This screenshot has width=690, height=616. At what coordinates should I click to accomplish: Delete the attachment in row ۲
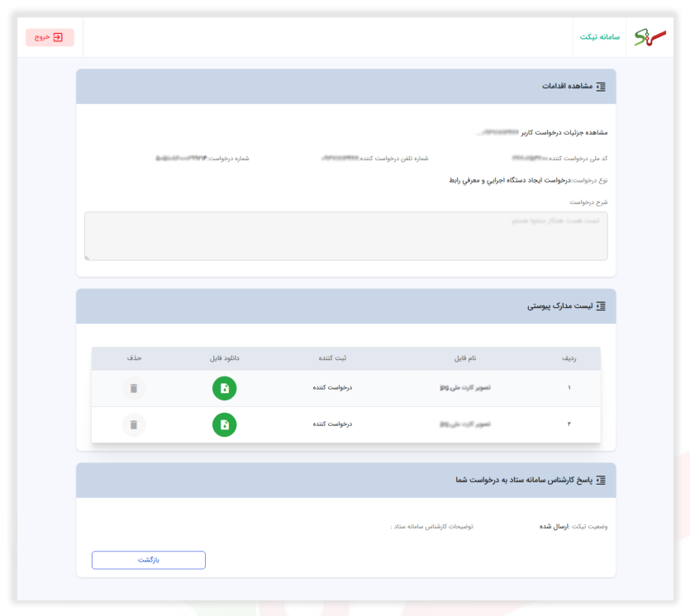[x=134, y=424]
